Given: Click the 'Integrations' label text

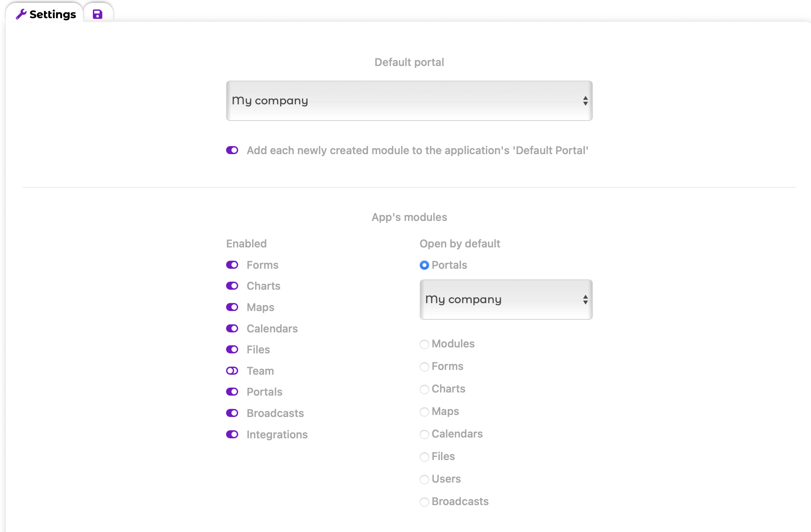Looking at the screenshot, I should click(277, 434).
